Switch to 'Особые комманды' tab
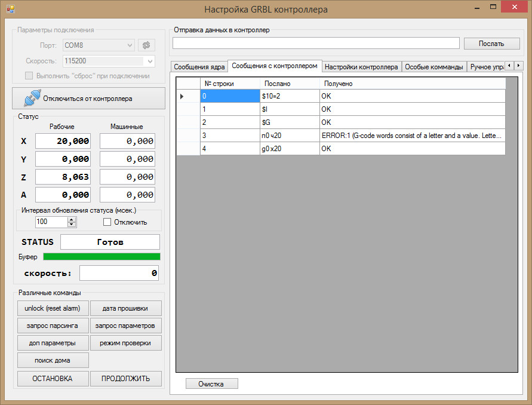Image resolution: width=532 pixels, height=405 pixels. pyautogui.click(x=434, y=67)
